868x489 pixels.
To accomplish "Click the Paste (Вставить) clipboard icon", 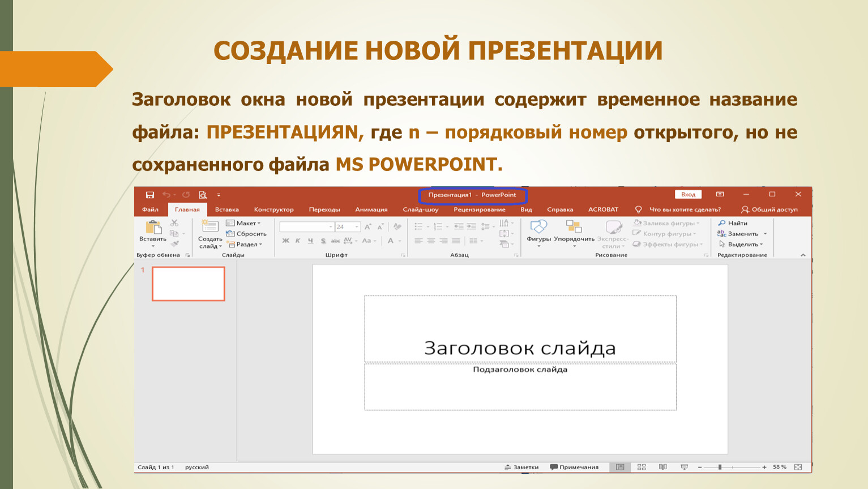I will [153, 228].
